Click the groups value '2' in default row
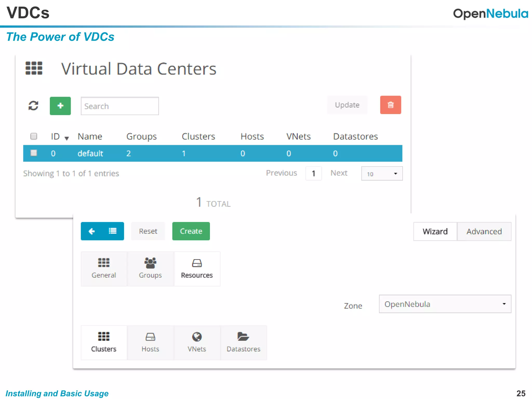The width and height of the screenshot is (532, 399). pos(129,153)
